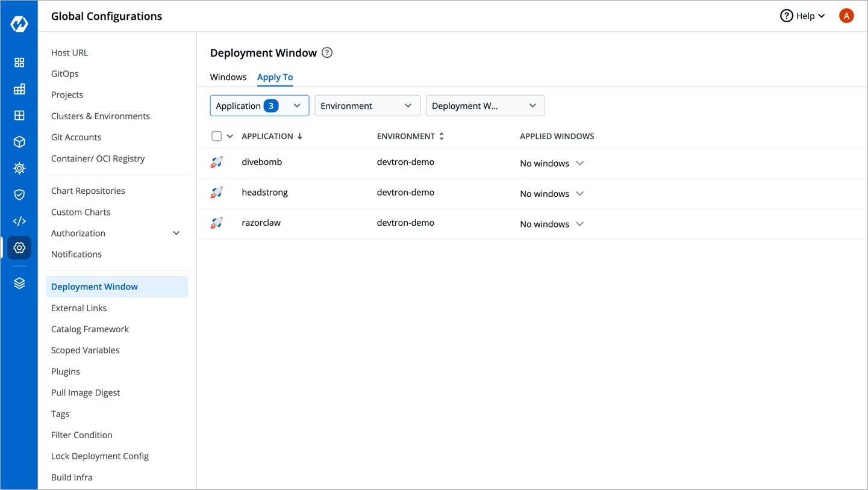Toggle the select-all applications checkbox

click(217, 137)
